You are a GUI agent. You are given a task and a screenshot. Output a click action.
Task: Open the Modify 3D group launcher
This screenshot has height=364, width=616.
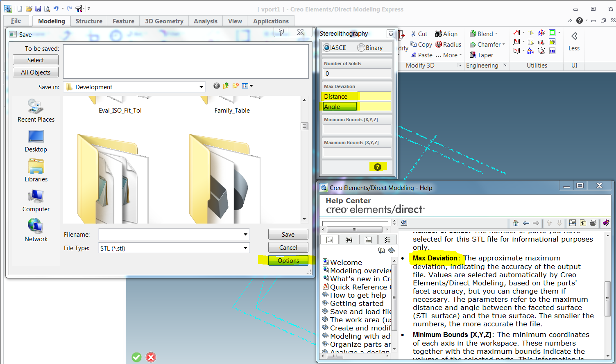(459, 66)
